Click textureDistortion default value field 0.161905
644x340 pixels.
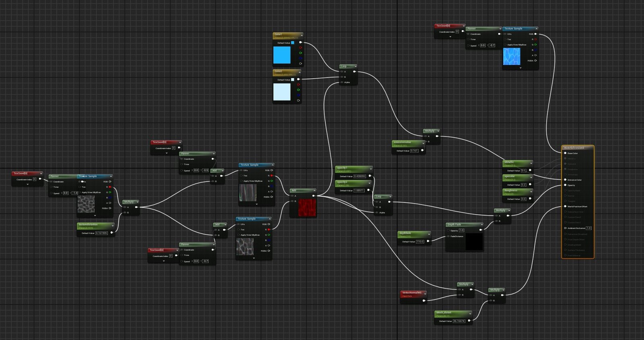101,233
